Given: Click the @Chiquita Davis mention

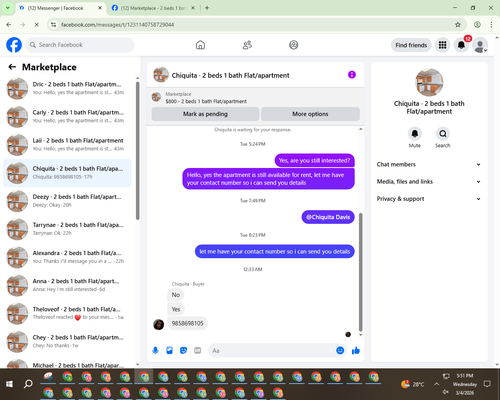Looking at the screenshot, I should 328,217.
